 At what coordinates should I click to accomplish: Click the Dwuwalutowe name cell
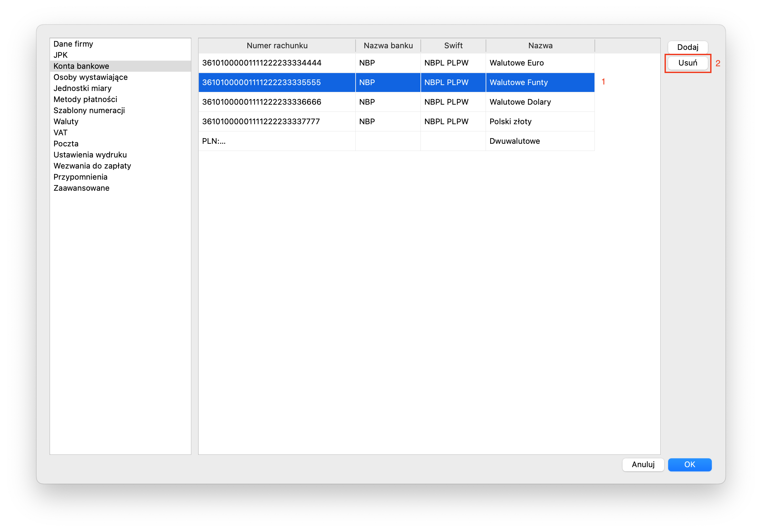pyautogui.click(x=540, y=141)
